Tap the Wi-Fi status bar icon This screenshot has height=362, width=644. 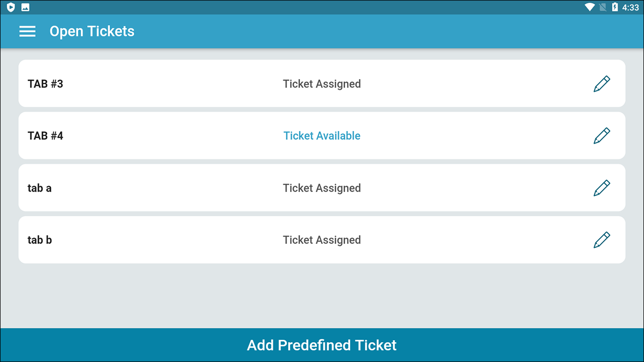click(590, 7)
